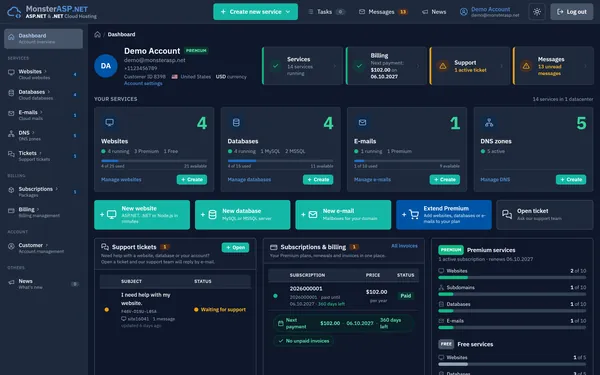The image size is (600, 375).
Task: Expand the E-mails sidebar chevron
Action: point(41,112)
